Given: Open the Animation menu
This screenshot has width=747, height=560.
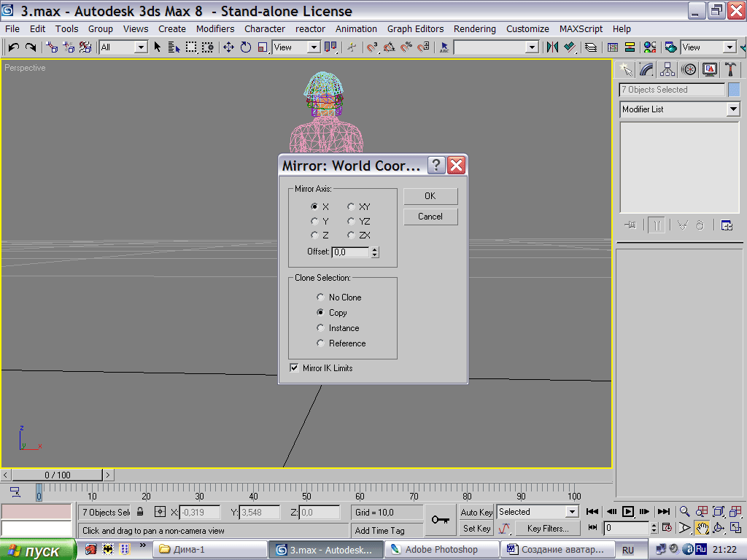Looking at the screenshot, I should (356, 29).
